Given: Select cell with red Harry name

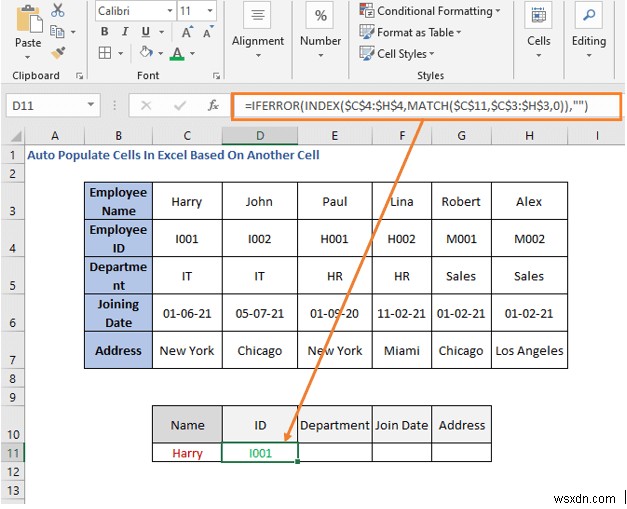Looking at the screenshot, I should (x=187, y=453).
